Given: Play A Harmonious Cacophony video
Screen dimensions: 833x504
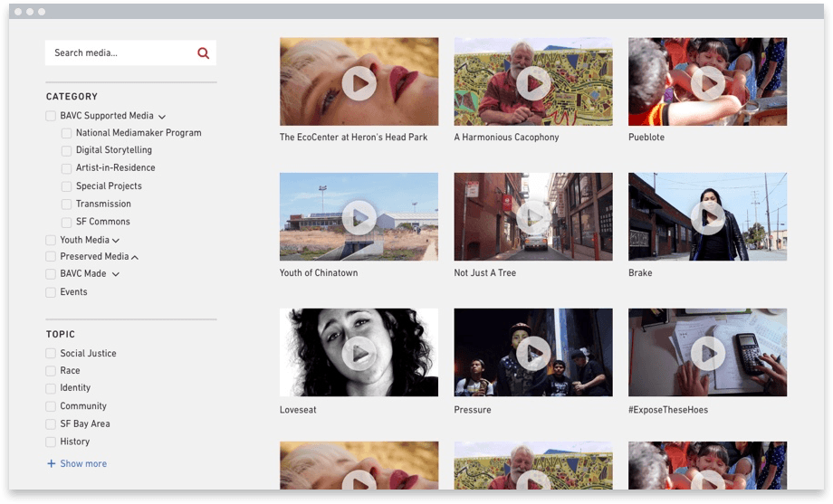Looking at the screenshot, I should [533, 83].
